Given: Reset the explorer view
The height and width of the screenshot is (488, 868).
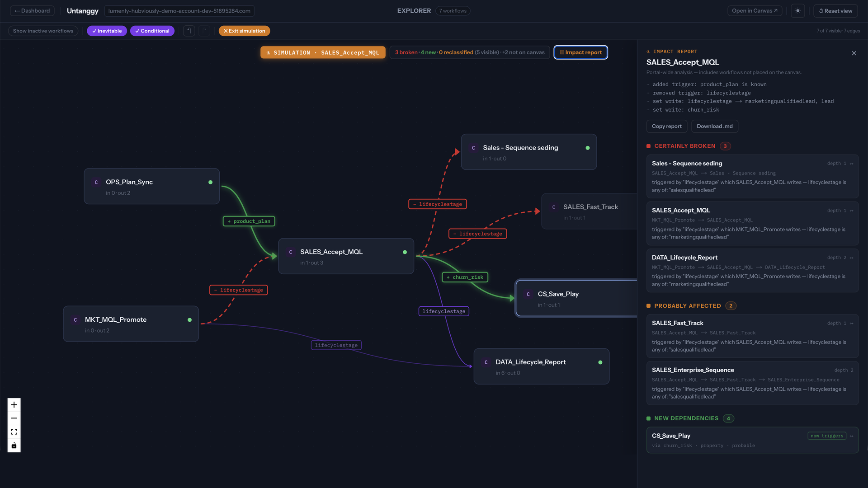Looking at the screenshot, I should tap(835, 11).
